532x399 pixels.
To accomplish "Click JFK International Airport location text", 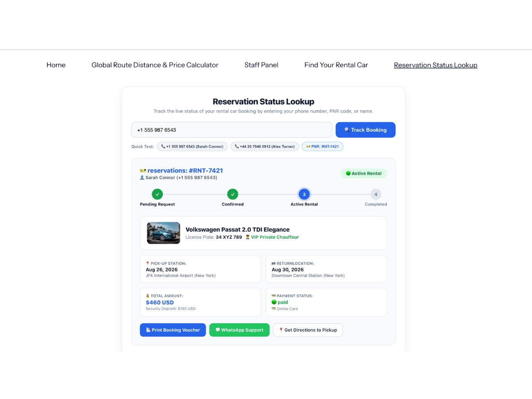I will click(x=180, y=276).
